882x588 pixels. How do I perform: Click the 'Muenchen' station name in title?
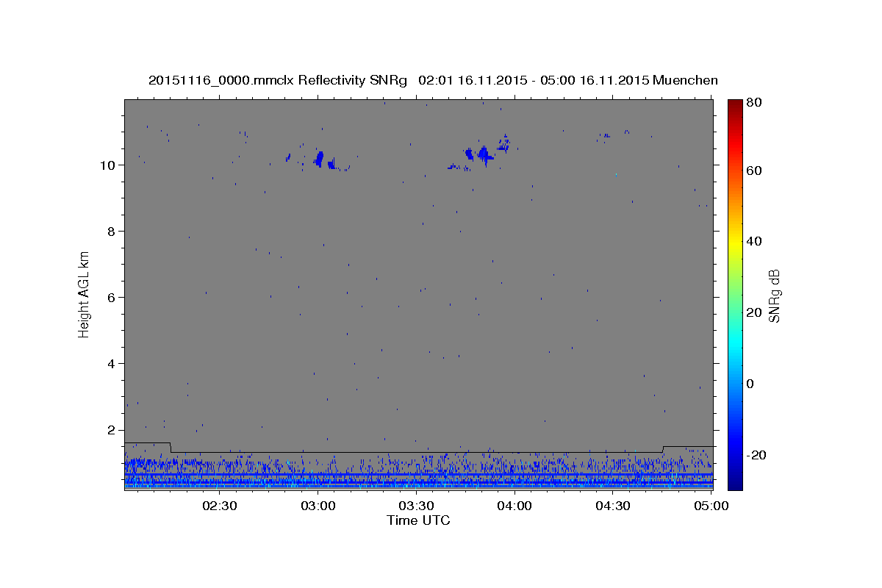click(x=684, y=80)
